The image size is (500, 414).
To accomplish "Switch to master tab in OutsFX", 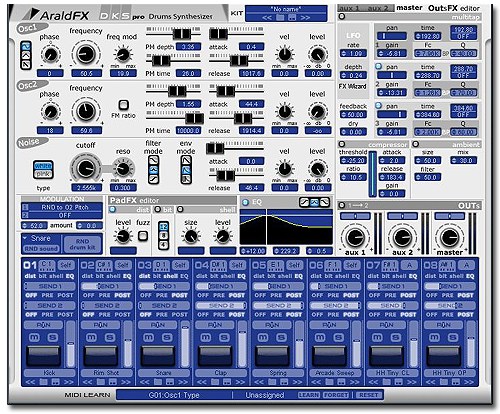I will pyautogui.click(x=409, y=8).
